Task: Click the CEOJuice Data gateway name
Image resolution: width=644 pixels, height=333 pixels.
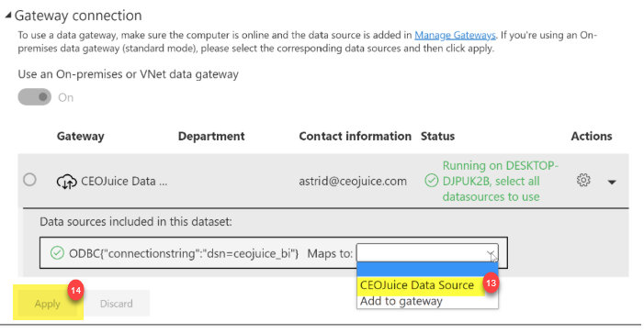Action: tap(124, 181)
